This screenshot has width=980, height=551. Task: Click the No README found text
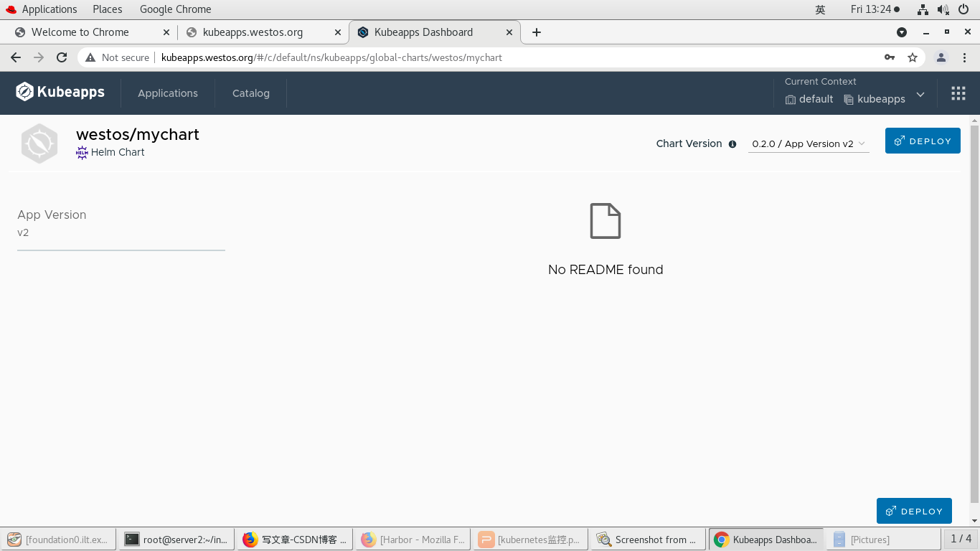point(606,270)
